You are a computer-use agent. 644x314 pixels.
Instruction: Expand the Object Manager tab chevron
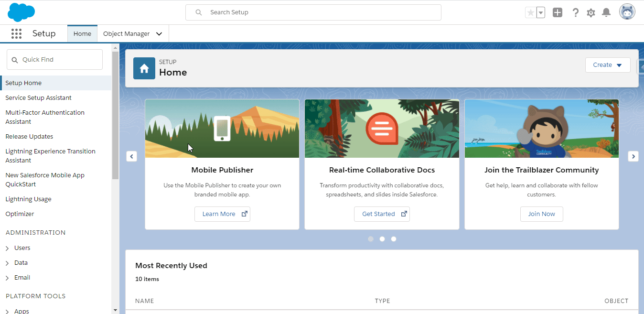click(159, 34)
